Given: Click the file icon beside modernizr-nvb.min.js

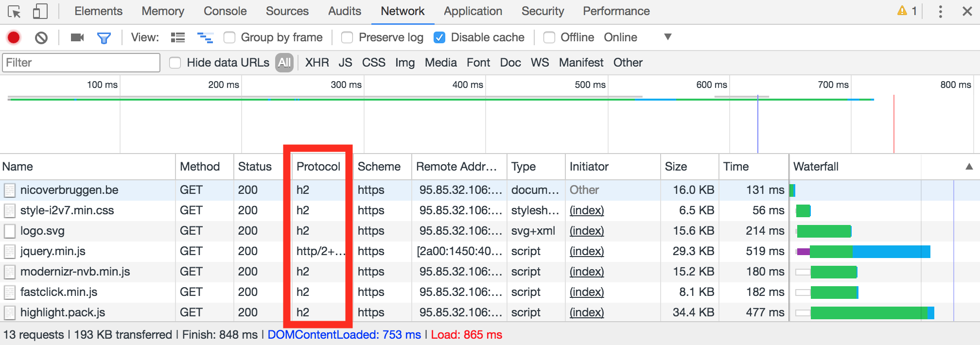Looking at the screenshot, I should (x=10, y=272).
